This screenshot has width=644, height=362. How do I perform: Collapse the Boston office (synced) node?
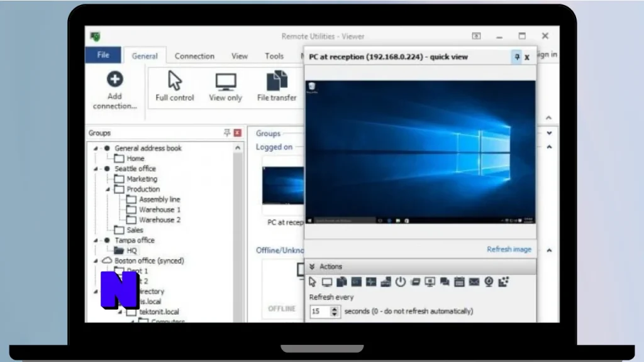point(96,261)
